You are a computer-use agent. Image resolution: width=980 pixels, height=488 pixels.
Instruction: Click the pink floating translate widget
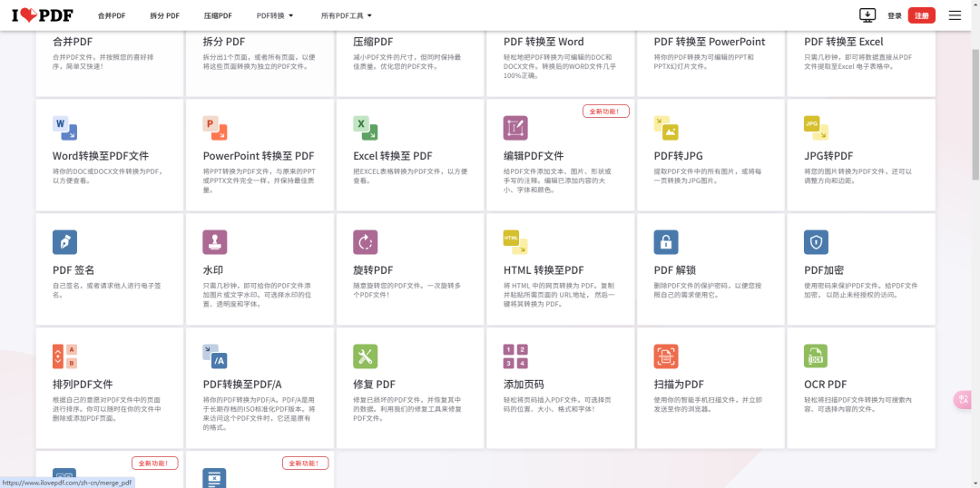click(963, 400)
